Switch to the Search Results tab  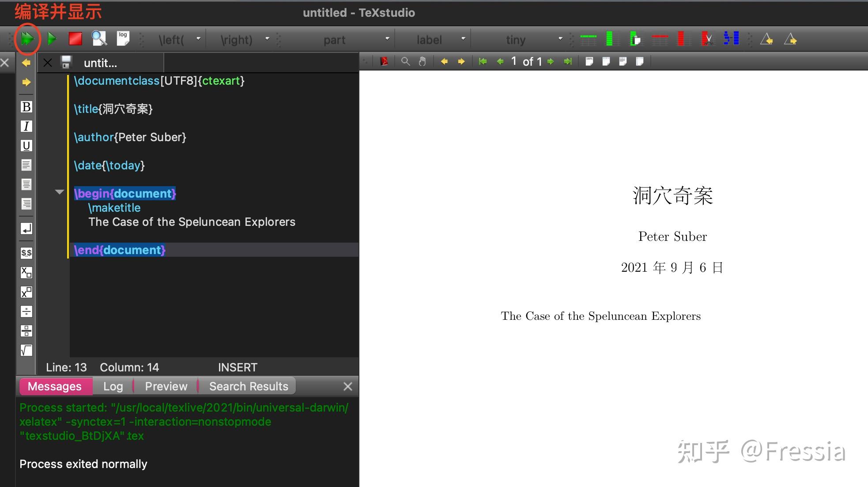(x=248, y=386)
